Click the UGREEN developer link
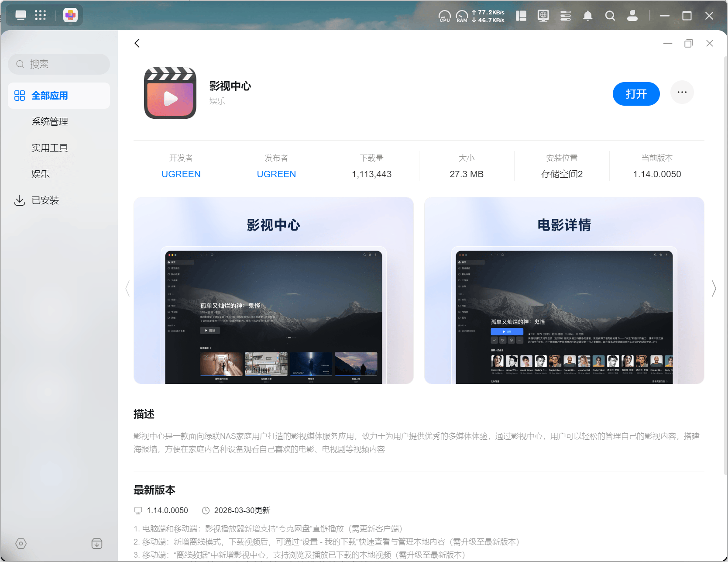728x562 pixels. (x=181, y=174)
